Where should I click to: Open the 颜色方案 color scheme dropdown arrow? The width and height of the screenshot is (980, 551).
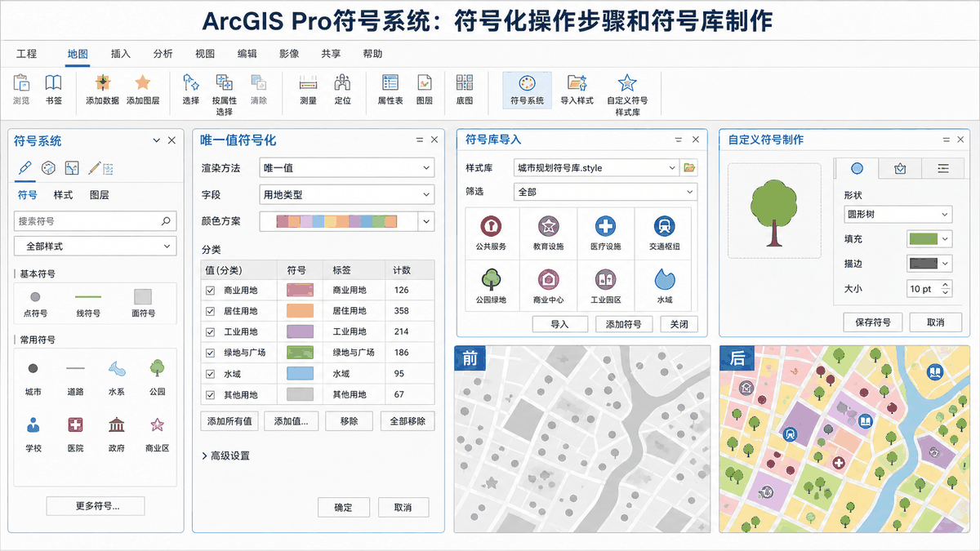[x=426, y=221]
